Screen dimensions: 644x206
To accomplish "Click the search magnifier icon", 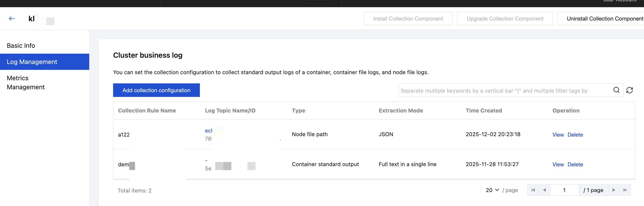I will (x=616, y=90).
